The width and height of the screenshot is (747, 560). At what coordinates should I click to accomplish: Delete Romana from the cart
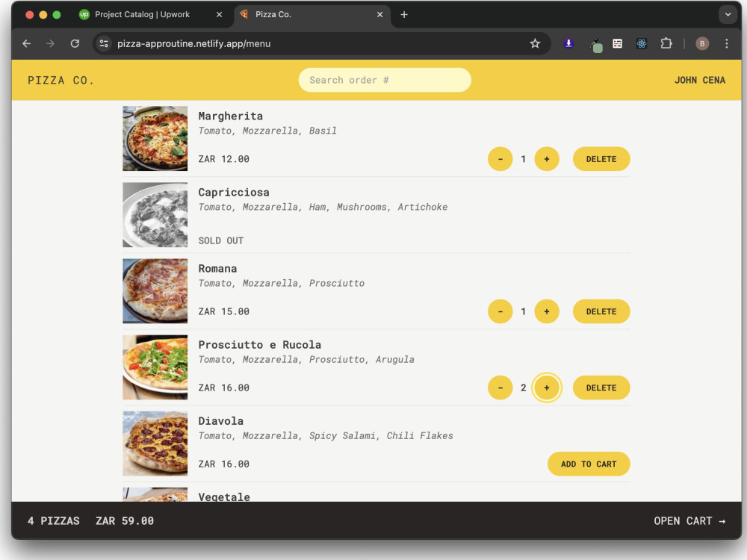click(x=601, y=311)
